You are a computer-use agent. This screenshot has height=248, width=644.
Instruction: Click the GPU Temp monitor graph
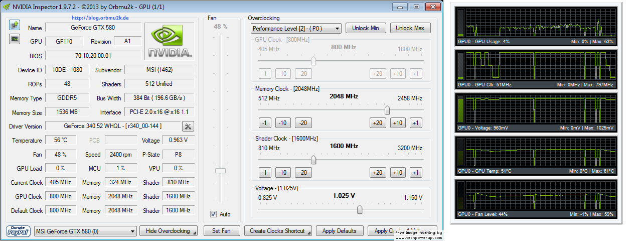(536, 155)
